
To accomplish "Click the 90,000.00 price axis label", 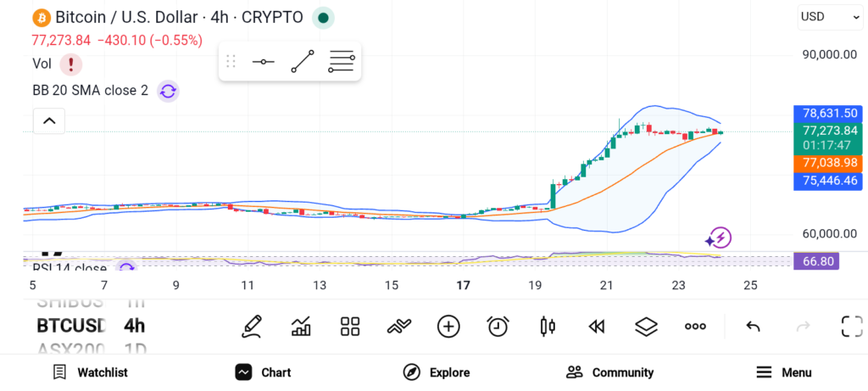I will point(830,54).
